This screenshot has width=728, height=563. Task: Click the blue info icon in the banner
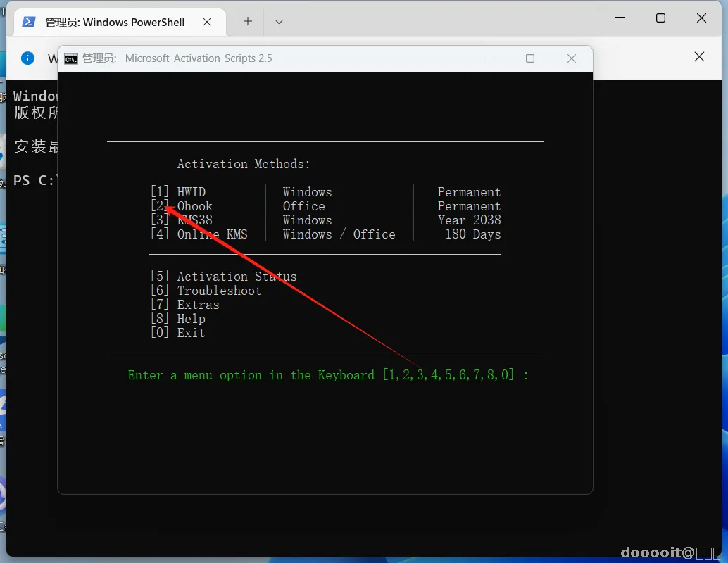point(28,58)
